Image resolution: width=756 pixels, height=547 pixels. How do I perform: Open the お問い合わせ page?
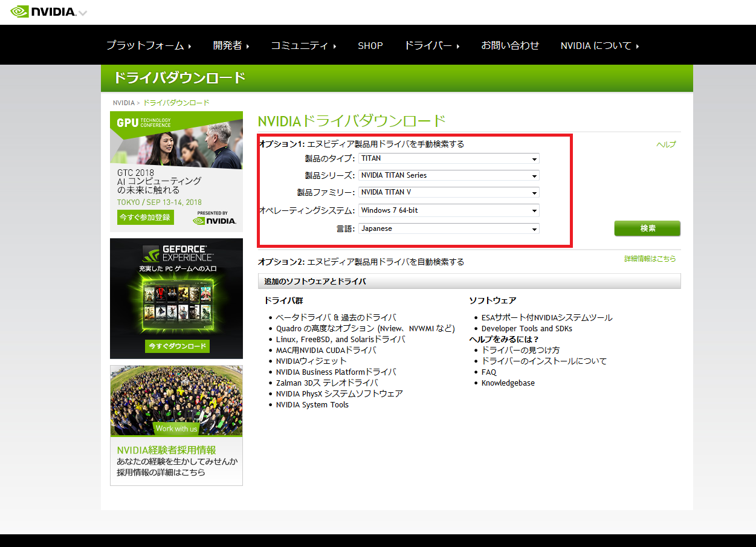(x=510, y=45)
